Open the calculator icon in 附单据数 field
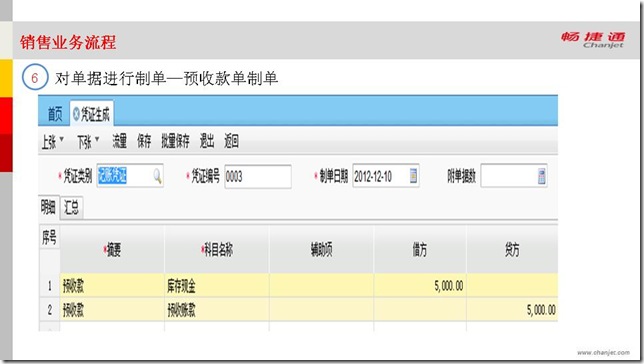 click(x=542, y=176)
